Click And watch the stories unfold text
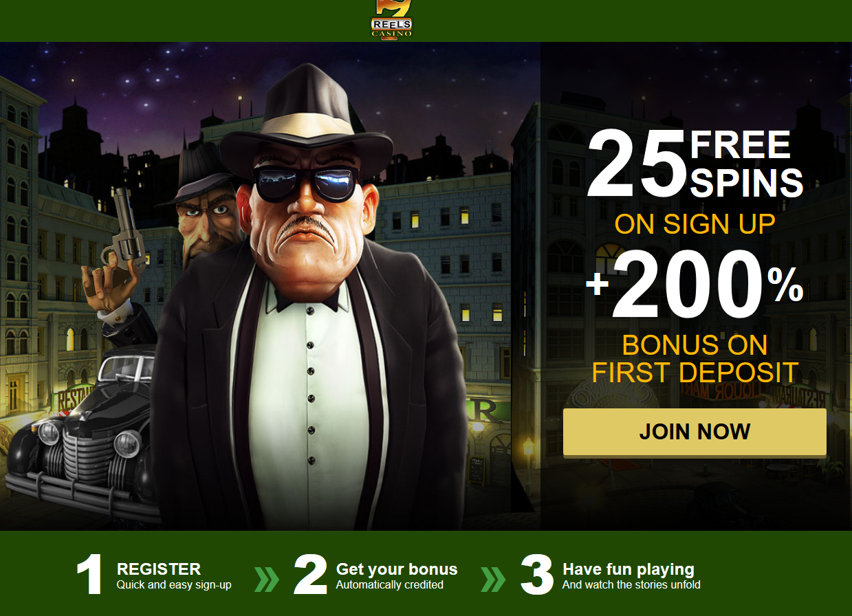 631,585
